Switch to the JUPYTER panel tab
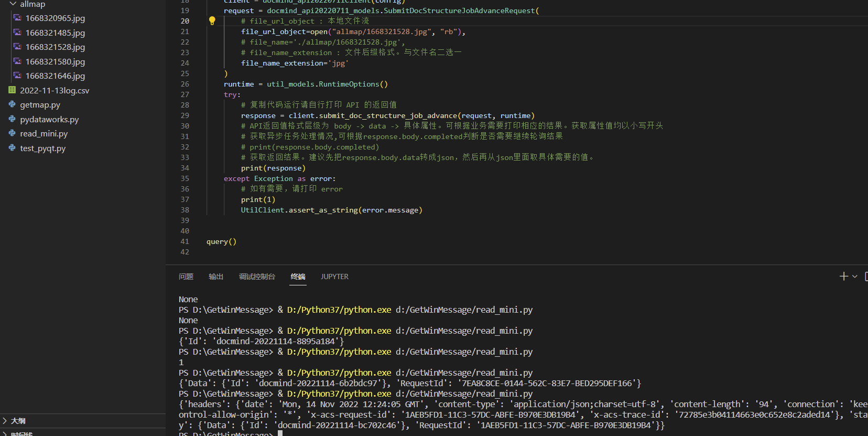This screenshot has width=868, height=436. [x=334, y=277]
